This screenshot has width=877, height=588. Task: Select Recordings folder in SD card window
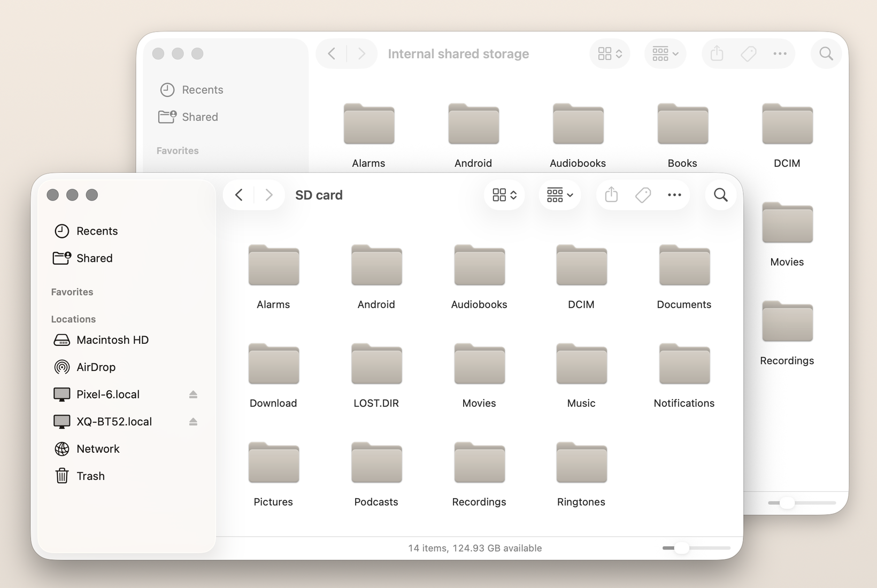(x=479, y=475)
